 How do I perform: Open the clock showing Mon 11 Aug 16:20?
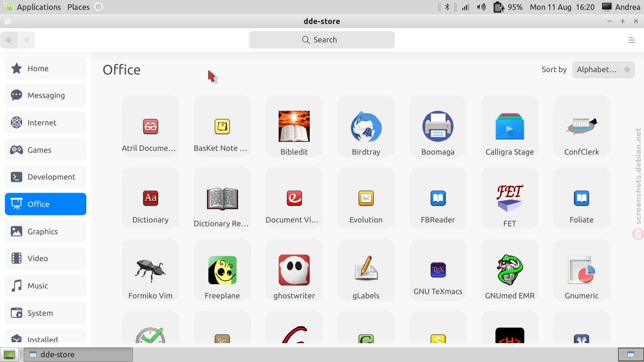tap(562, 7)
